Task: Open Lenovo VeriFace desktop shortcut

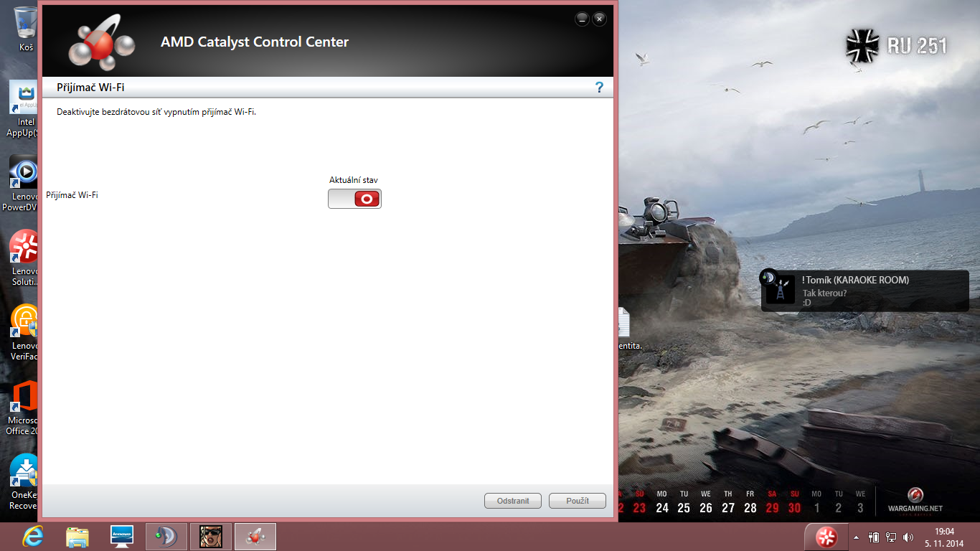Action: pyautogui.click(x=23, y=332)
